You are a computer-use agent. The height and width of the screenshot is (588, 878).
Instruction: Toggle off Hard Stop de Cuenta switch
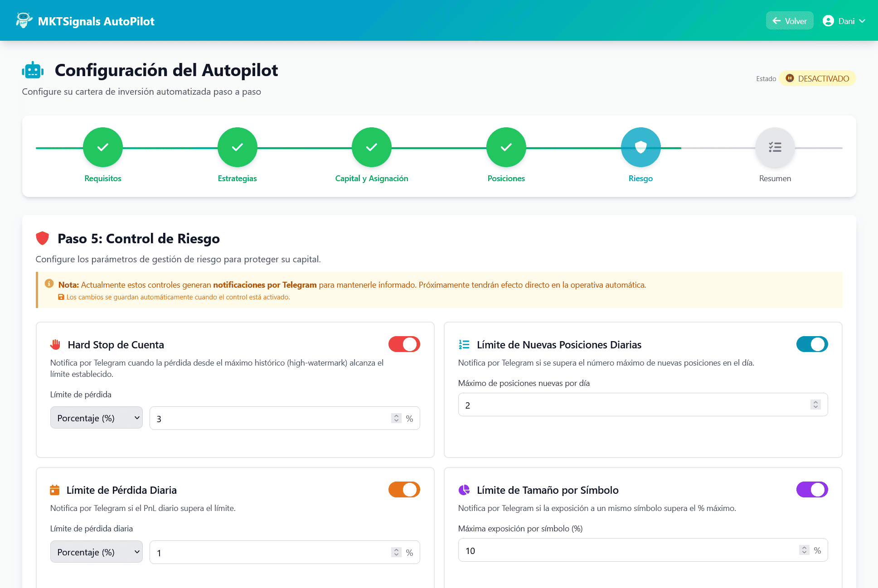(x=404, y=344)
